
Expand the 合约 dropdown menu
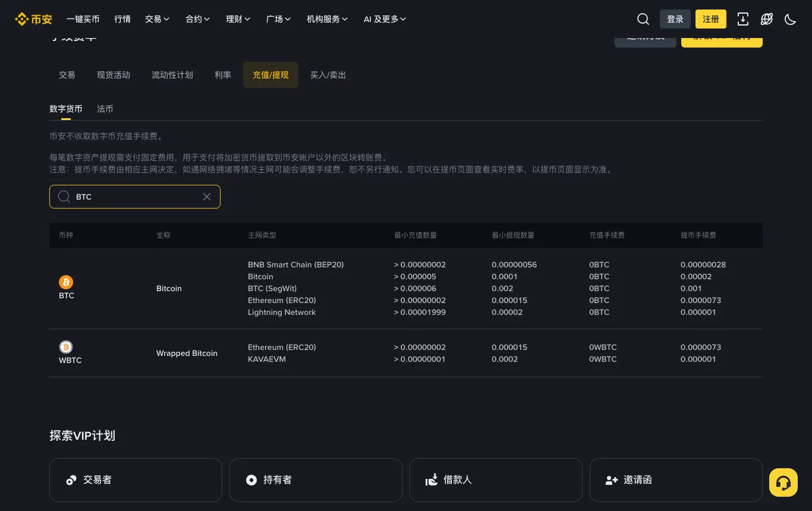198,19
